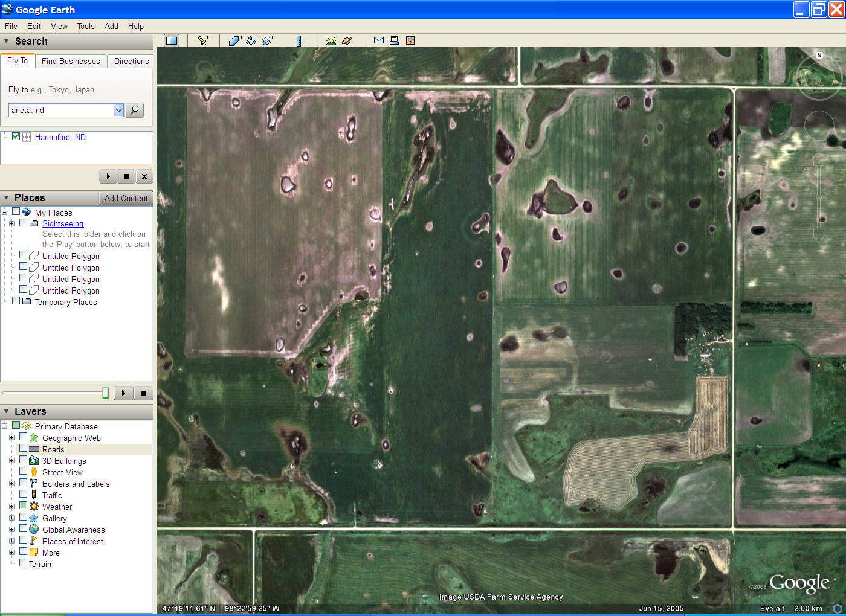Open View in Google Maps icon
Image resolution: width=846 pixels, height=616 pixels.
(x=410, y=40)
